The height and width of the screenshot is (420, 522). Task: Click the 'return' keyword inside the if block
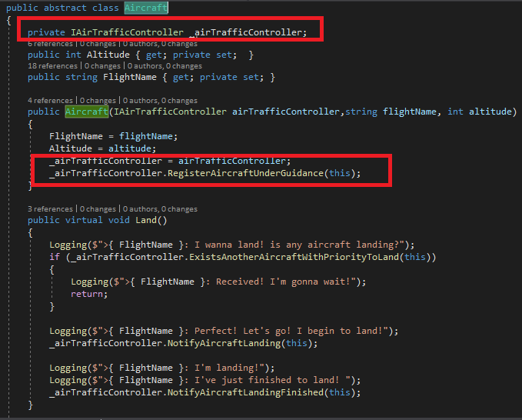click(x=87, y=294)
